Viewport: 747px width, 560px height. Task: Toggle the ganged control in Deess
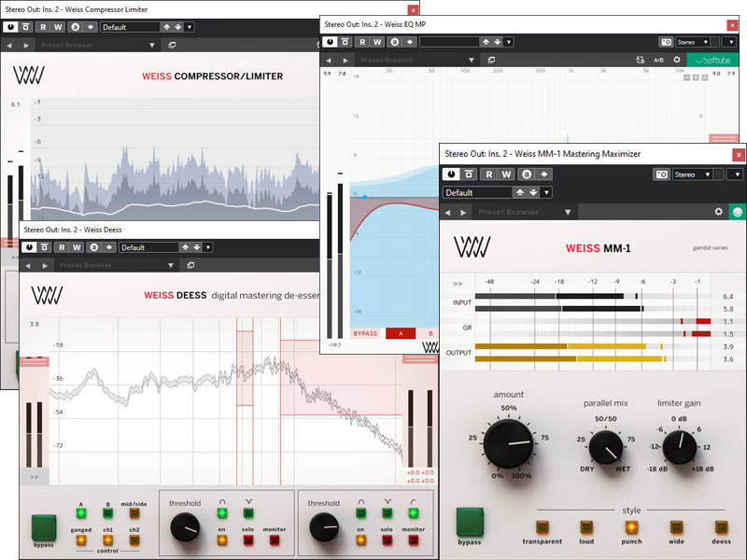tap(81, 539)
